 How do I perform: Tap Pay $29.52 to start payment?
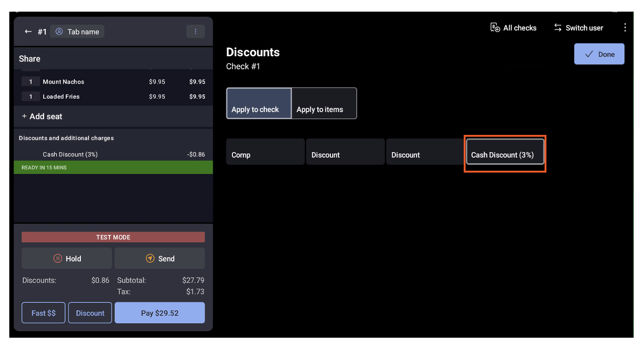coord(159,313)
